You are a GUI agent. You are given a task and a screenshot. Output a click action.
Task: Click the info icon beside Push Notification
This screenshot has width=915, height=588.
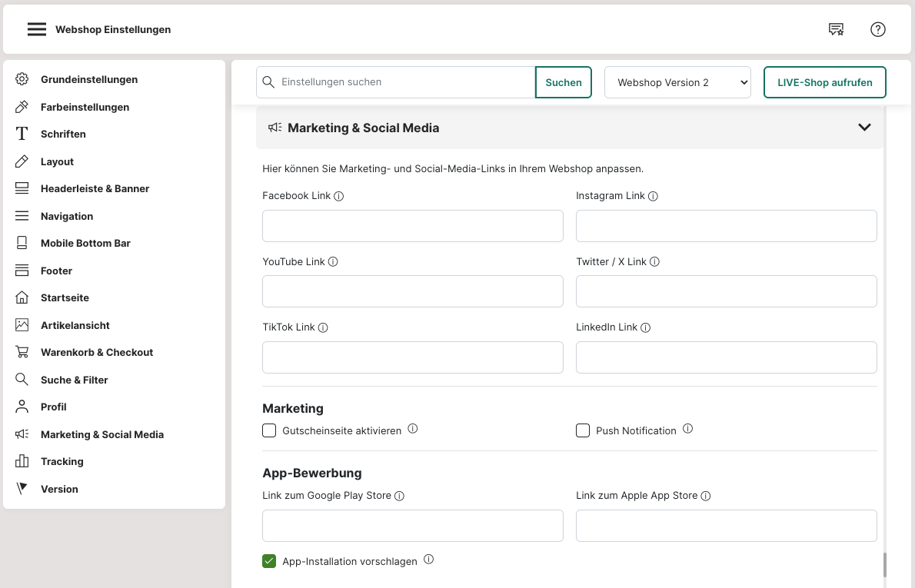pyautogui.click(x=688, y=429)
